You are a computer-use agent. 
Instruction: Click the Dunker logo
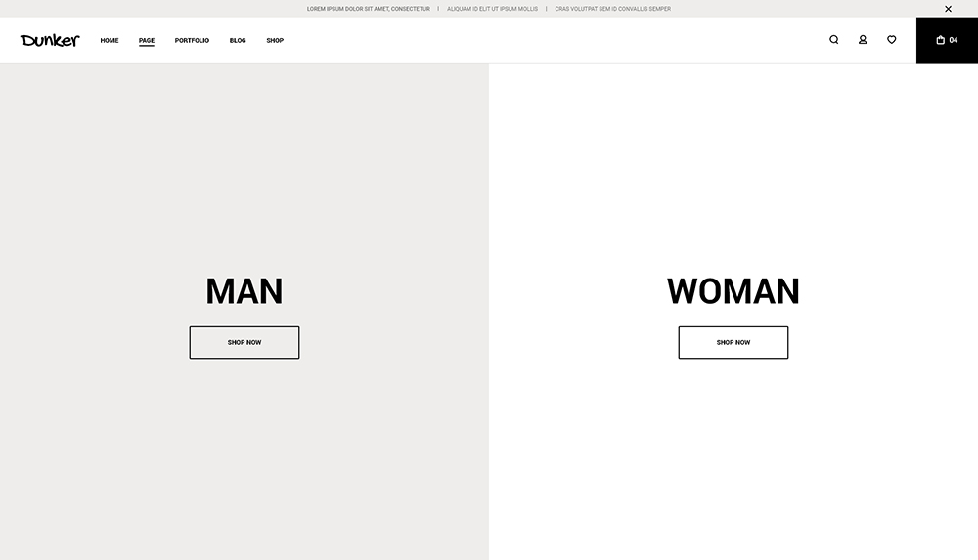tap(50, 40)
